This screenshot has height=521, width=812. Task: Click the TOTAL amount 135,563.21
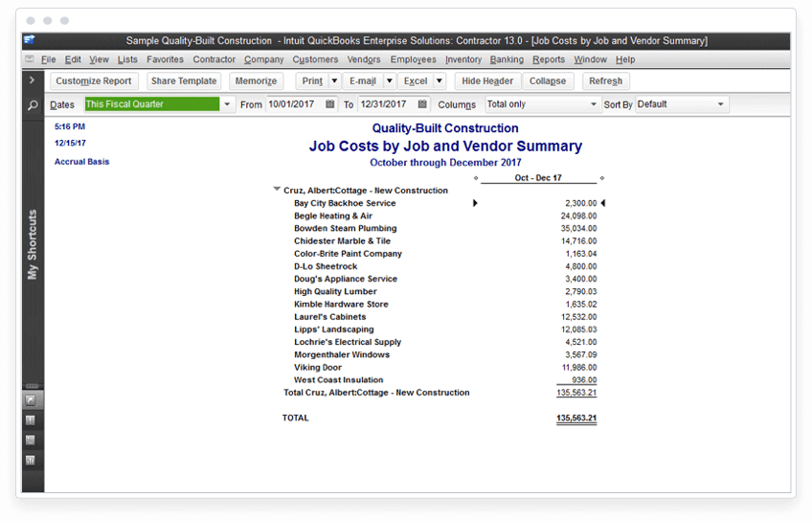[576, 418]
